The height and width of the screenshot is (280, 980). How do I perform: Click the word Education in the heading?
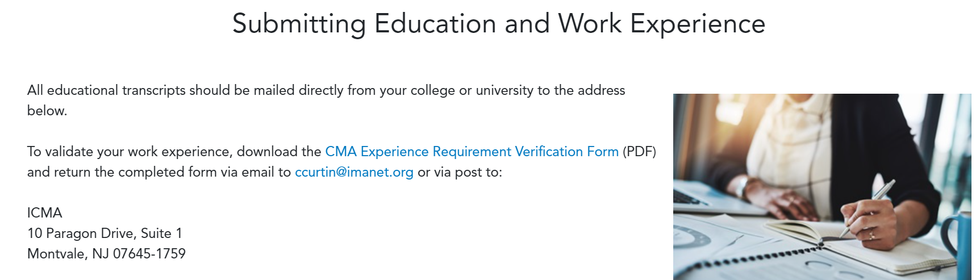(435, 24)
